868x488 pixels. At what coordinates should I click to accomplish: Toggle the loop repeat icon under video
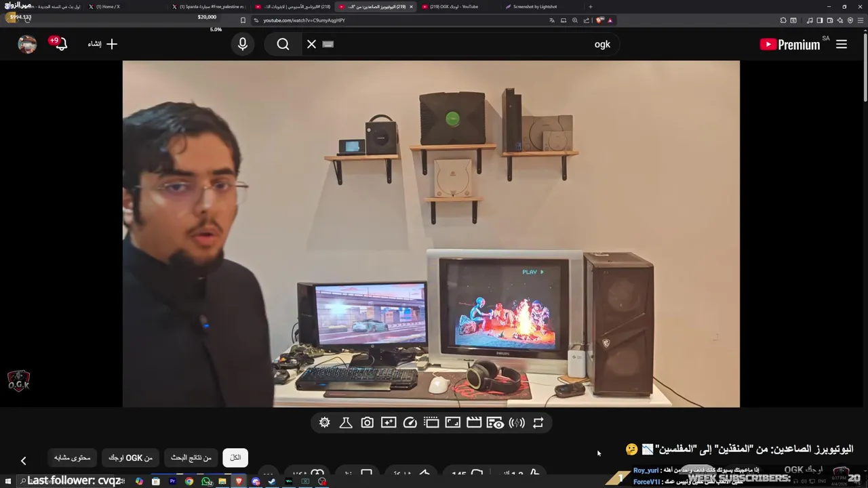click(538, 423)
